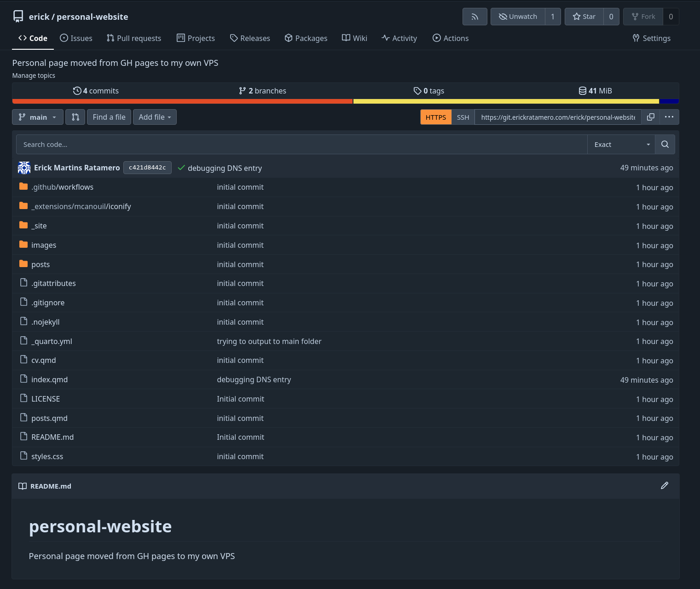Select HTTPS clone protocol
The width and height of the screenshot is (700, 589).
[436, 117]
